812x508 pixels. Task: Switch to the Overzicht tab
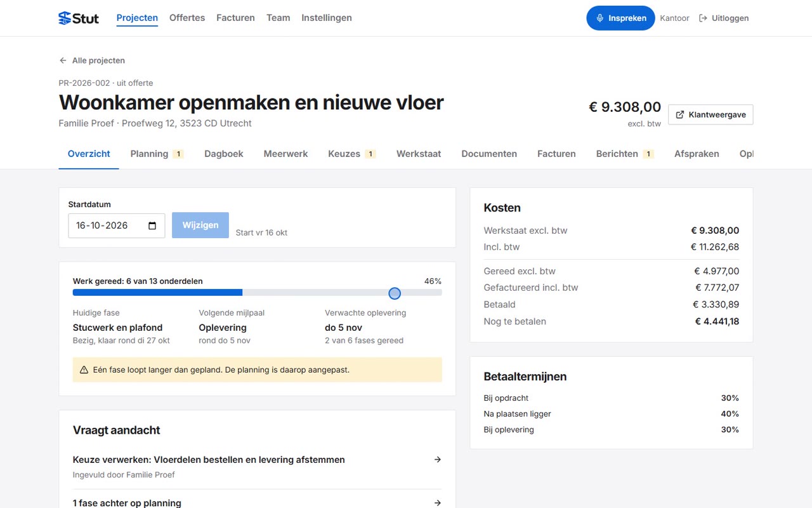[x=89, y=154]
